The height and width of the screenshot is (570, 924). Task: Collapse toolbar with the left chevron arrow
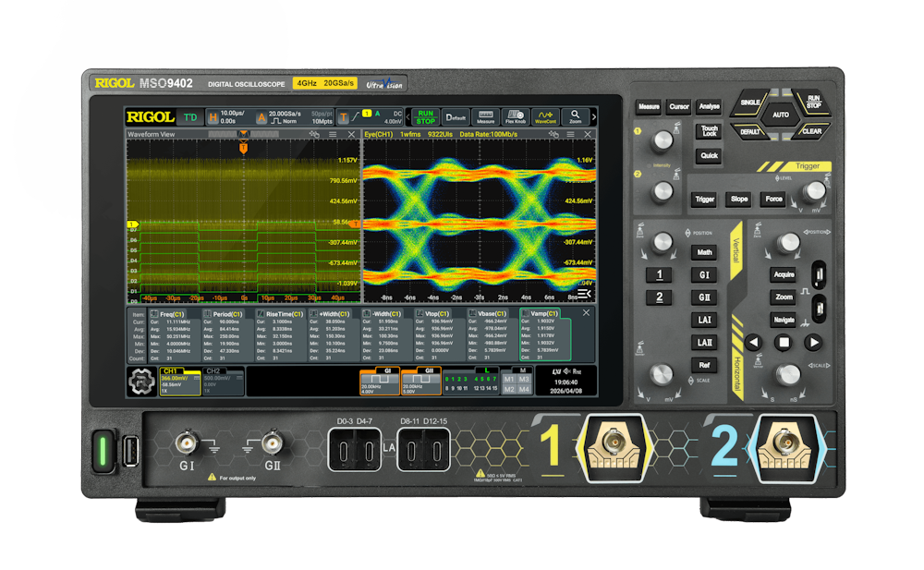[x=407, y=116]
